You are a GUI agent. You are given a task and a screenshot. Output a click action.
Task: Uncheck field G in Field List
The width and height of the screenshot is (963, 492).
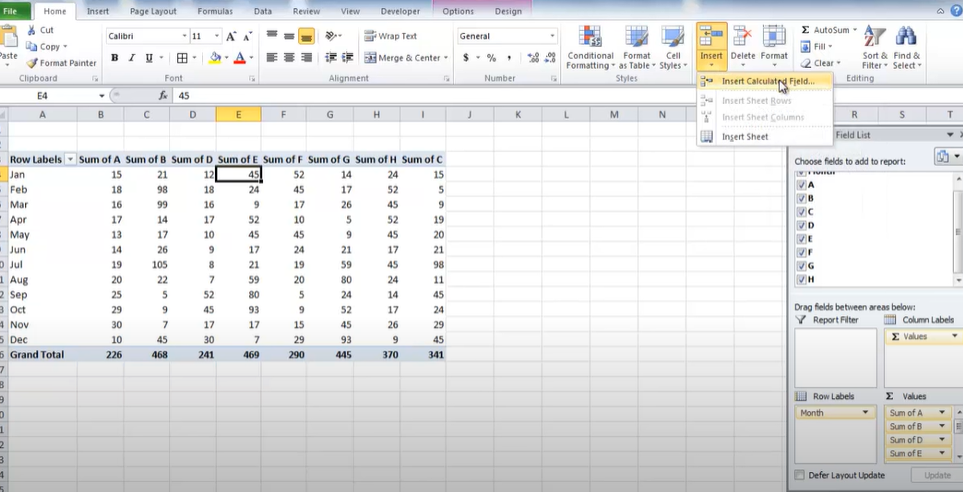(801, 265)
